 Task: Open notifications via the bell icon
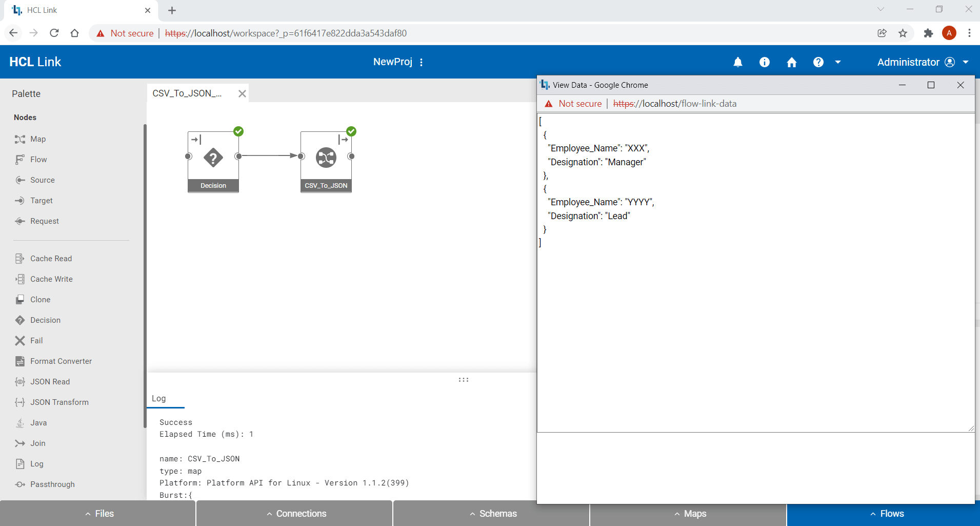click(738, 62)
